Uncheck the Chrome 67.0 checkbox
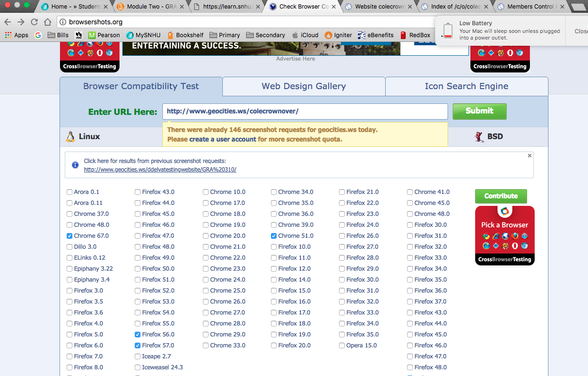 point(70,236)
